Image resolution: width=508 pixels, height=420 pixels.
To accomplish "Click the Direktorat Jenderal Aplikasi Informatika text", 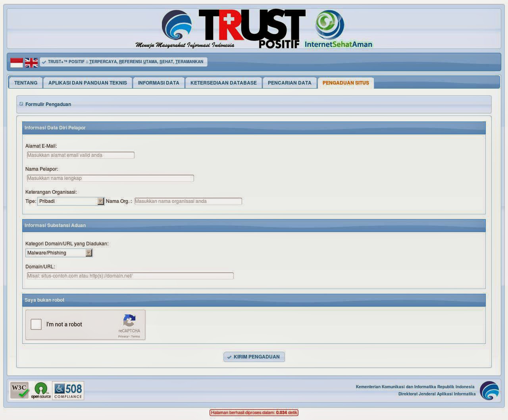I will pyautogui.click(x=437, y=394).
